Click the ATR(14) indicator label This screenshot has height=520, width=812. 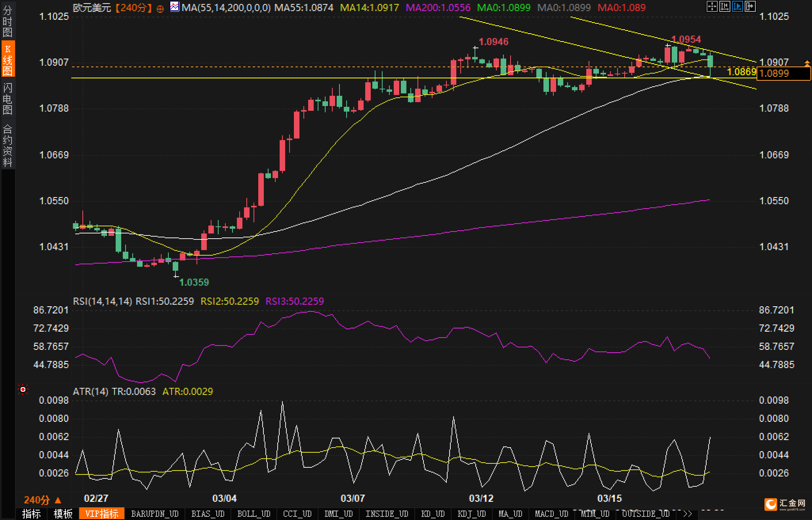pos(91,391)
